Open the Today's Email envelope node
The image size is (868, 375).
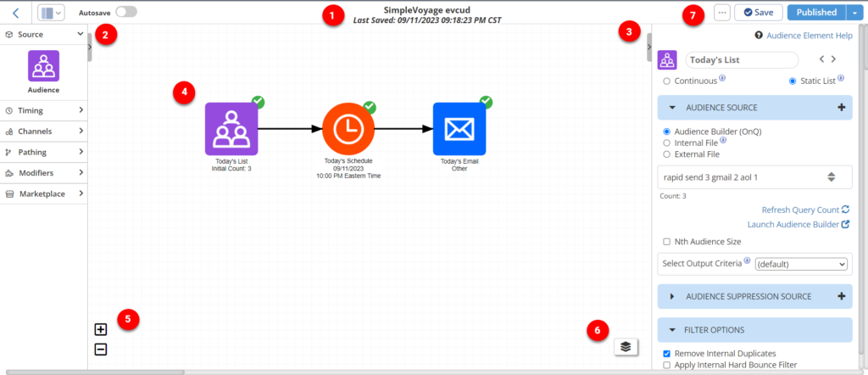pyautogui.click(x=459, y=129)
